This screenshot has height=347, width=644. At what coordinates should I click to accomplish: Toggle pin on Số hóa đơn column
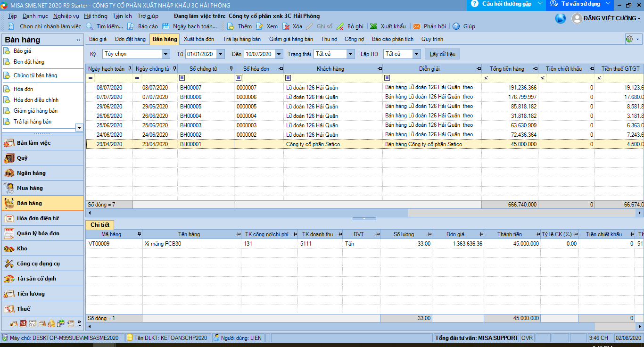pyautogui.click(x=280, y=69)
